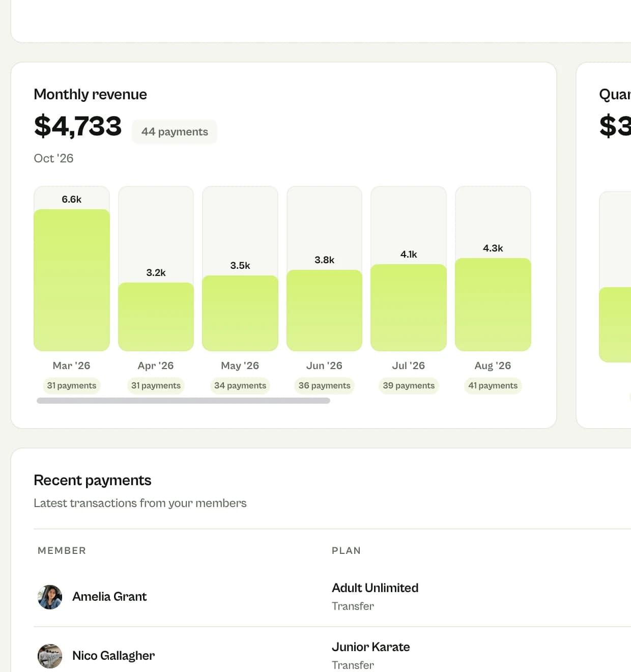Open Nico Gallagher's avatar photo
This screenshot has width=631, height=672.
(x=50, y=656)
